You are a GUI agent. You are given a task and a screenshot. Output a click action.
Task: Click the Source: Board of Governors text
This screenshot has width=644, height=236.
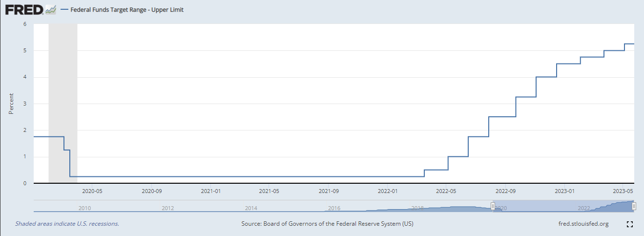328,224
